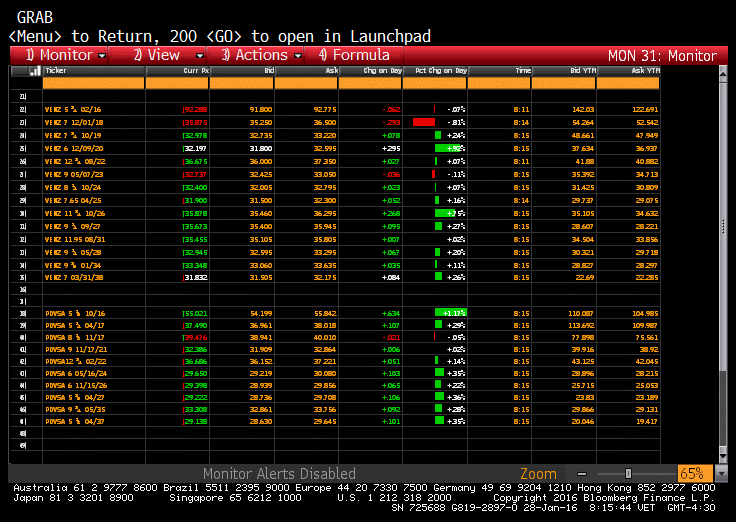This screenshot has height=522, width=736.
Task: Open the View menu
Action: (x=157, y=55)
